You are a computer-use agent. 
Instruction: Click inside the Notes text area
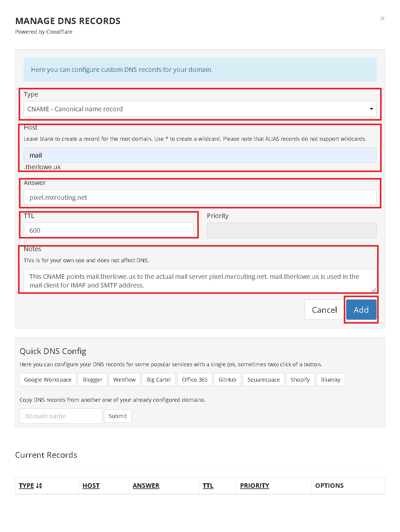coord(200,281)
